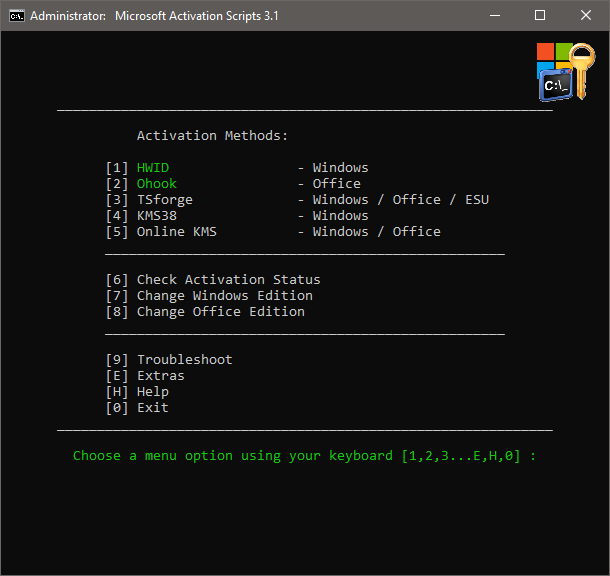Click 'Windows / Office / ESU' description text

tap(401, 200)
